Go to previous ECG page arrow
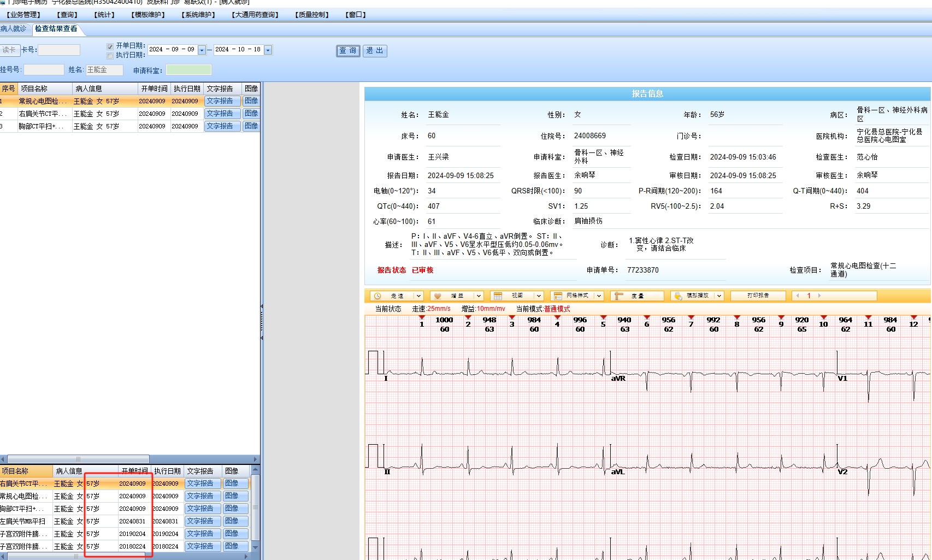This screenshot has width=932, height=560. 798,296
